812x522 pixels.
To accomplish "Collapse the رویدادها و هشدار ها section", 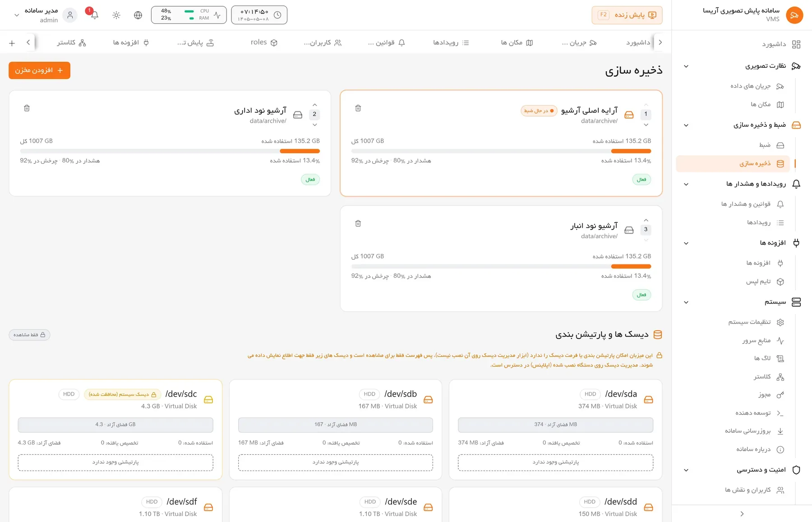I will 686,184.
